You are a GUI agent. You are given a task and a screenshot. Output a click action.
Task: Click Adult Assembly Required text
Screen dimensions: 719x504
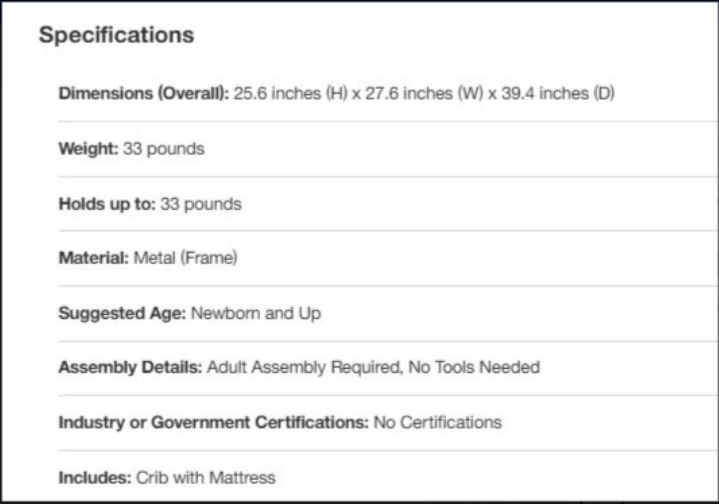click(304, 367)
